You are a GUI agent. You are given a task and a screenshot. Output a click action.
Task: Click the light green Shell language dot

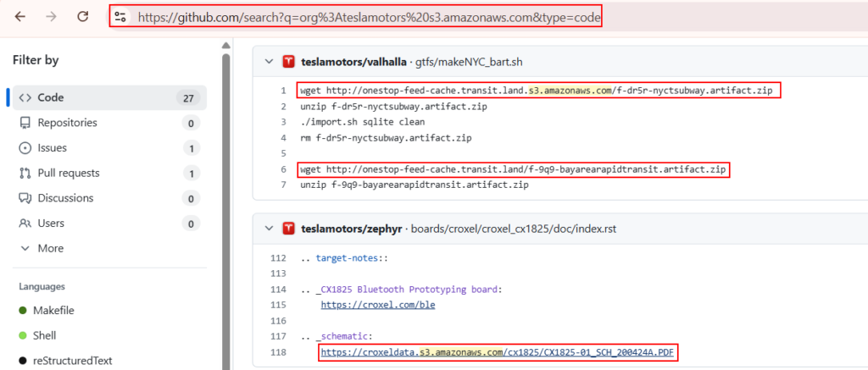click(23, 336)
